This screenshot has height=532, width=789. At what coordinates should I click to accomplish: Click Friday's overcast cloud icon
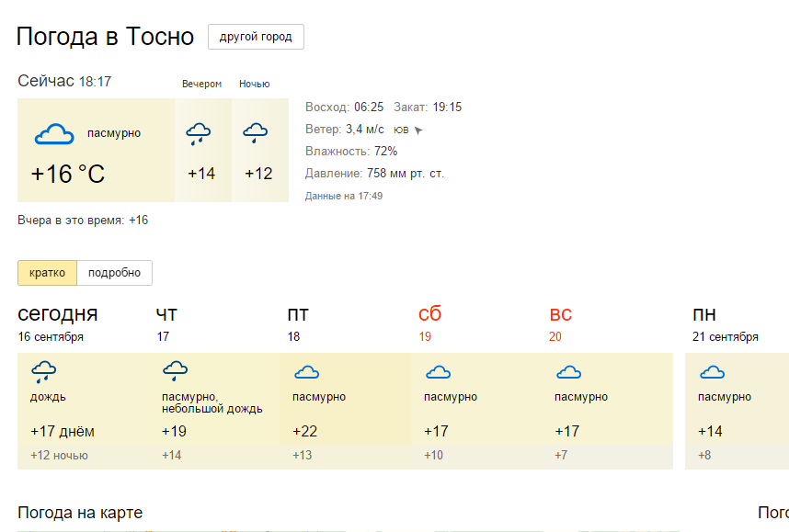(306, 372)
